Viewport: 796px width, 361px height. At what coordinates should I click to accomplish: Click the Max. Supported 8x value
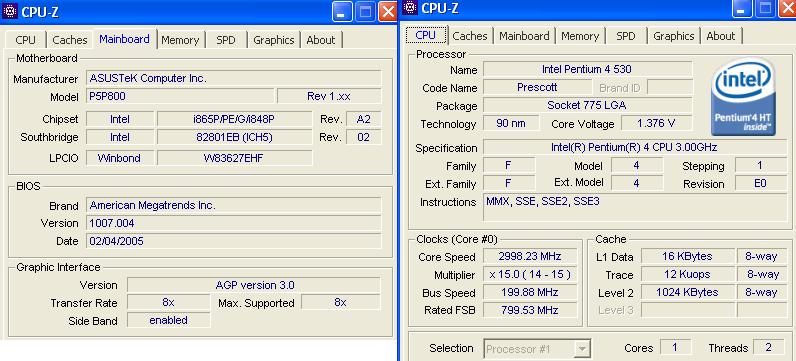pyautogui.click(x=341, y=303)
